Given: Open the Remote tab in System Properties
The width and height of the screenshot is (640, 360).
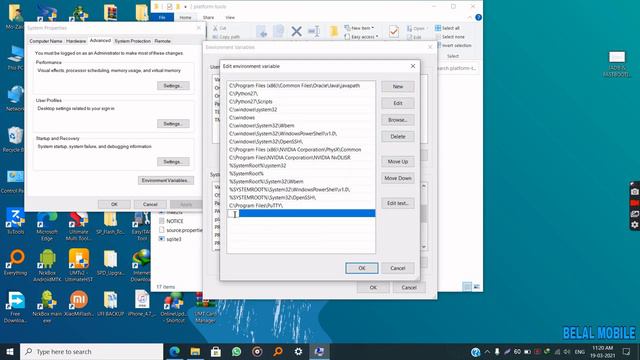Looking at the screenshot, I should (162, 41).
